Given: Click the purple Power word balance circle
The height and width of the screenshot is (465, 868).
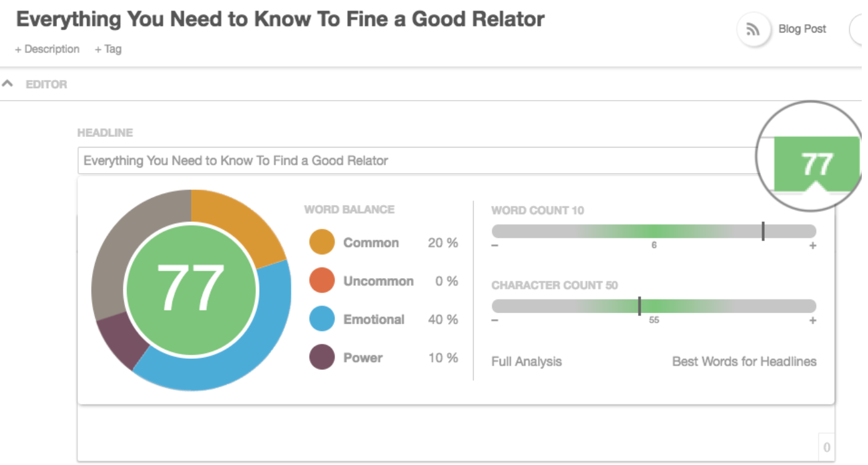Looking at the screenshot, I should coord(322,357).
